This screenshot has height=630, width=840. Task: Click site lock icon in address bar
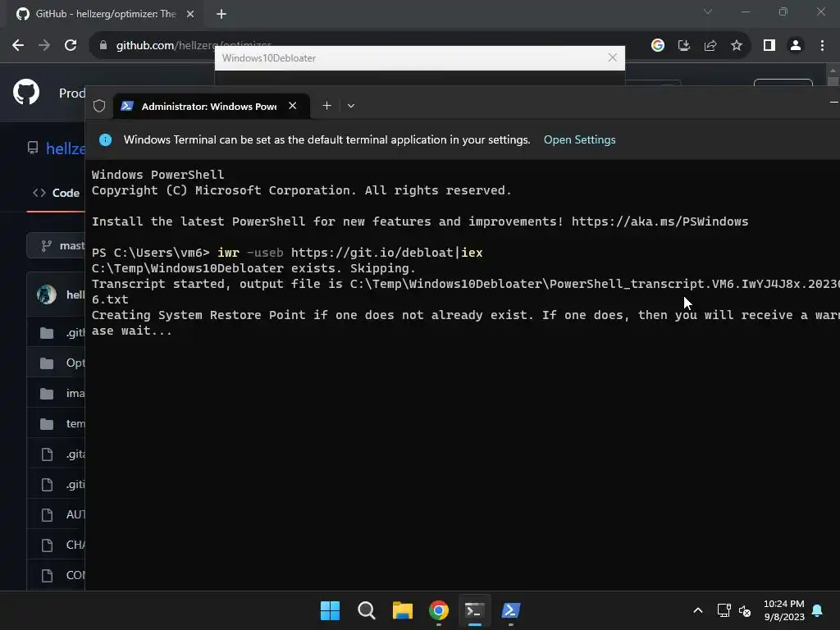(x=103, y=46)
